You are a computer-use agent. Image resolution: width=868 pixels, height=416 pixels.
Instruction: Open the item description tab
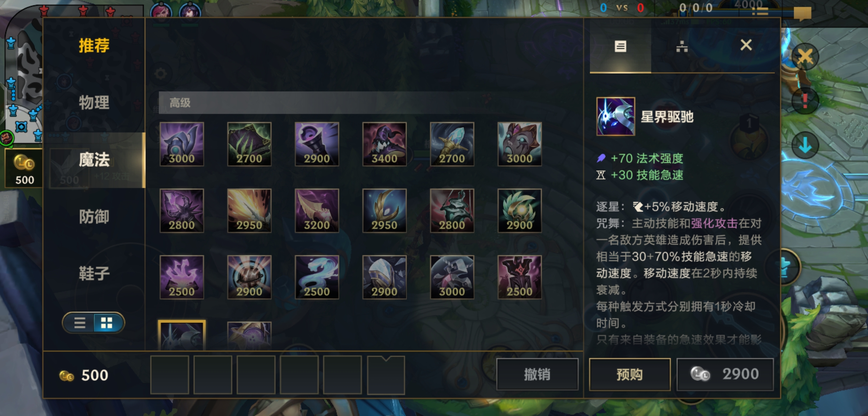click(x=620, y=46)
